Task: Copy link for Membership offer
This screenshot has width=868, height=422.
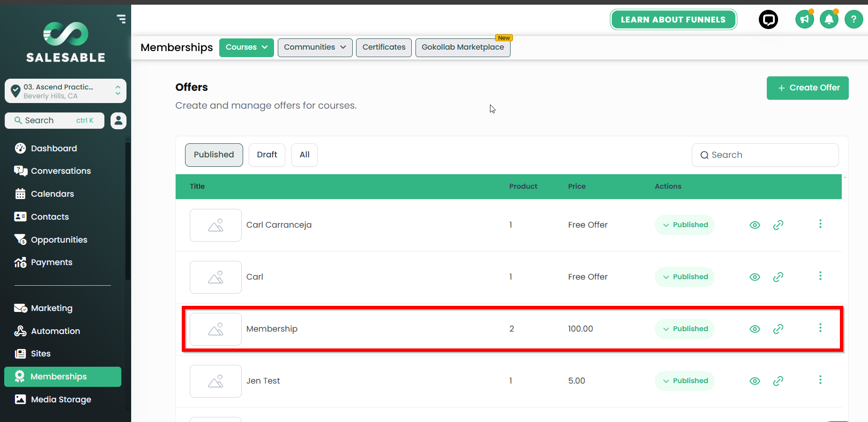Action: (778, 329)
